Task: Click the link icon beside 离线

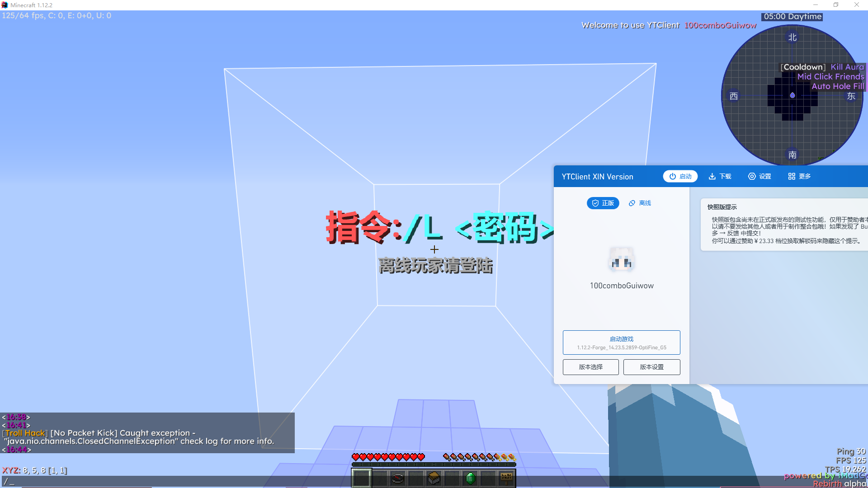Action: pyautogui.click(x=632, y=203)
